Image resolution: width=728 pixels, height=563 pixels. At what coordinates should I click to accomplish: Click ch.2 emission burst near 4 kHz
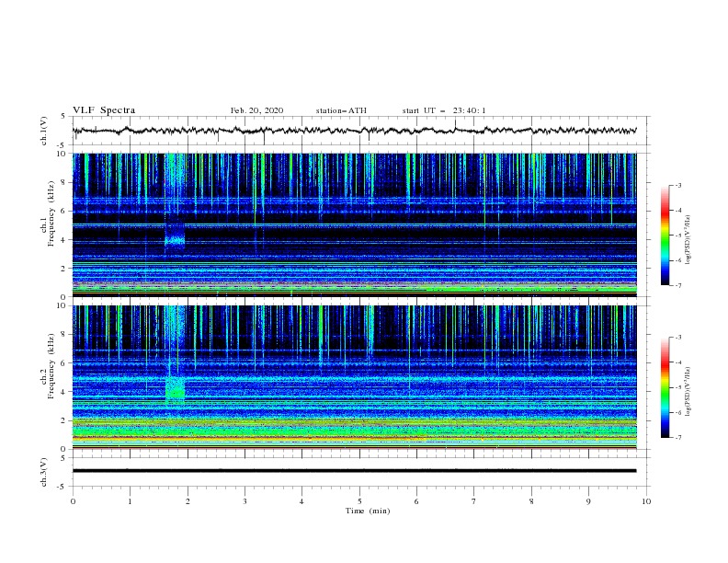tap(176, 389)
